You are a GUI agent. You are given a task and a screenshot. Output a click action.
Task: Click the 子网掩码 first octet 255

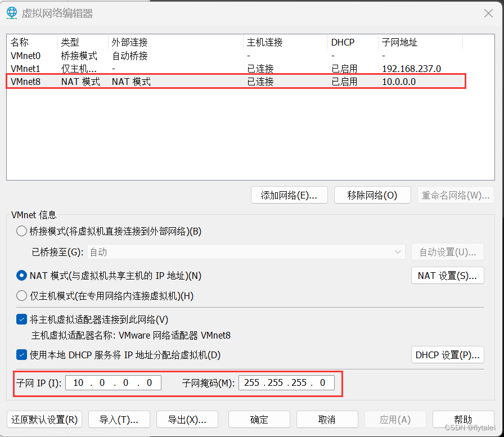tap(251, 382)
